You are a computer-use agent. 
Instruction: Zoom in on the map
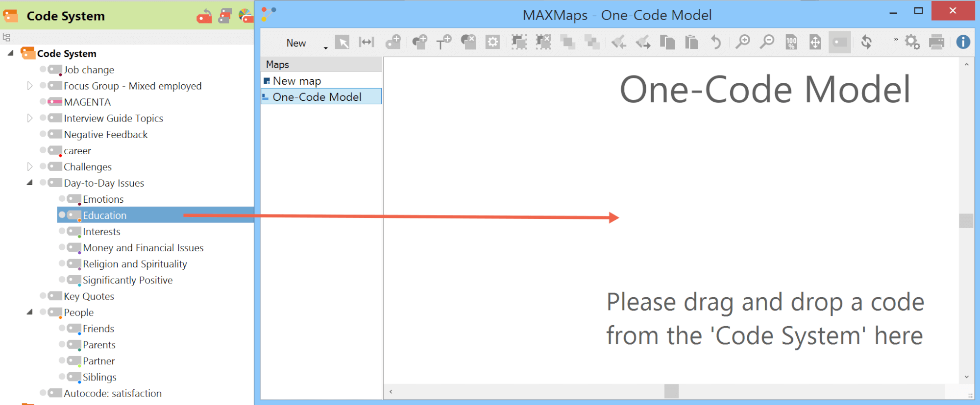pyautogui.click(x=743, y=42)
